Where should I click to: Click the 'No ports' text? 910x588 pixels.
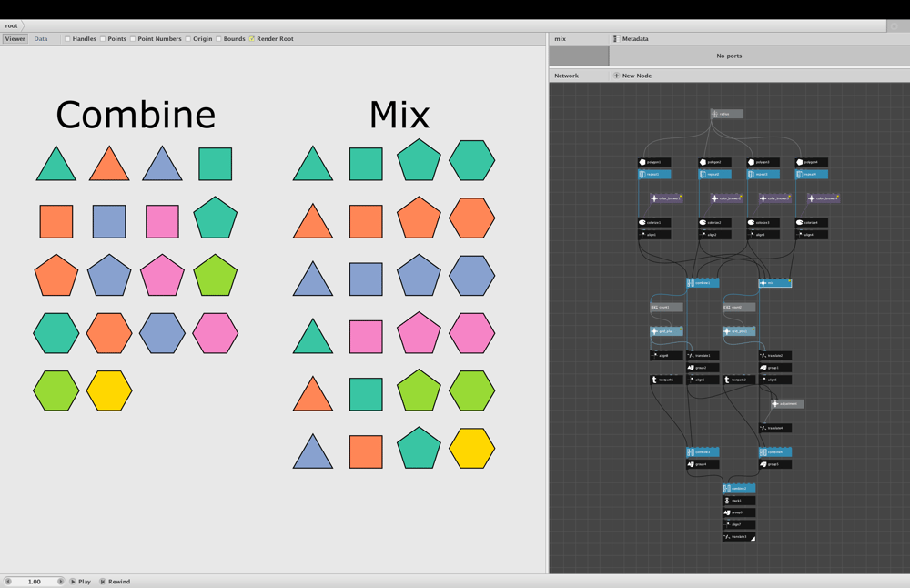tap(729, 56)
